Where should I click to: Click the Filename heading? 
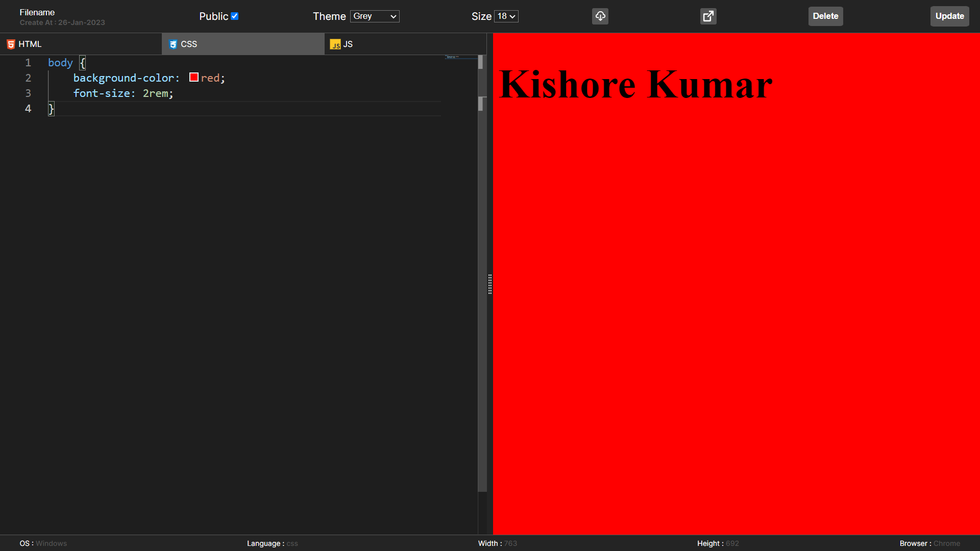tap(37, 12)
